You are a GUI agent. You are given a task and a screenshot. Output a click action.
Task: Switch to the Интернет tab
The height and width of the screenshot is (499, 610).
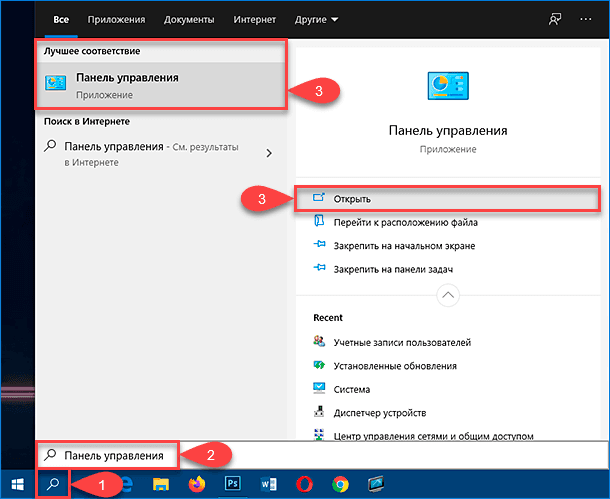[x=254, y=19]
